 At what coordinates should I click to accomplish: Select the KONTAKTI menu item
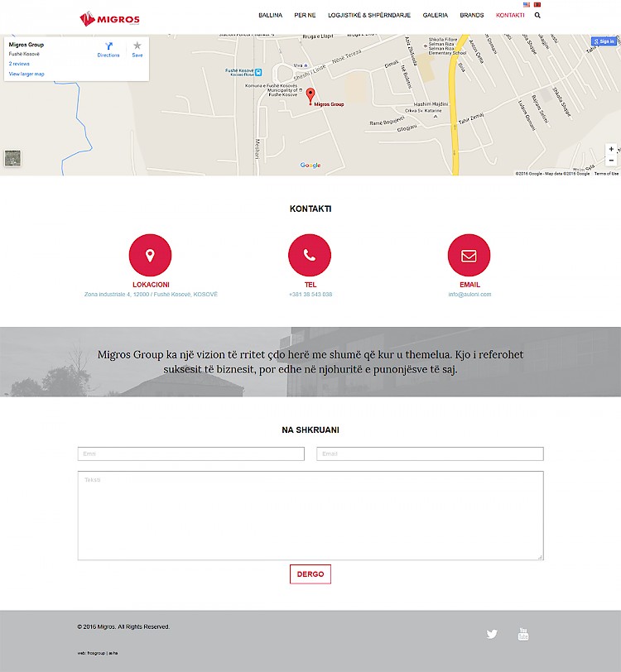tap(510, 15)
